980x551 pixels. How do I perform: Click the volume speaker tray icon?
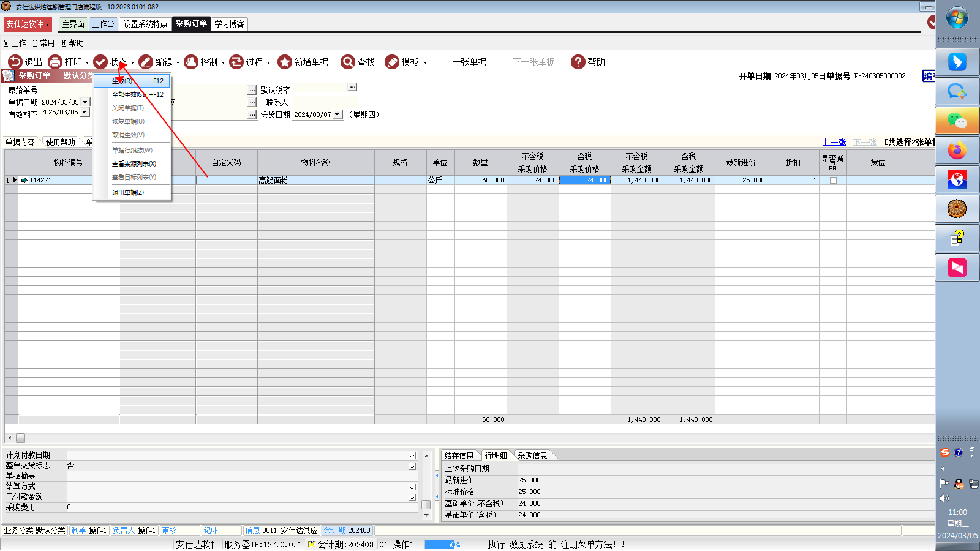[944, 498]
